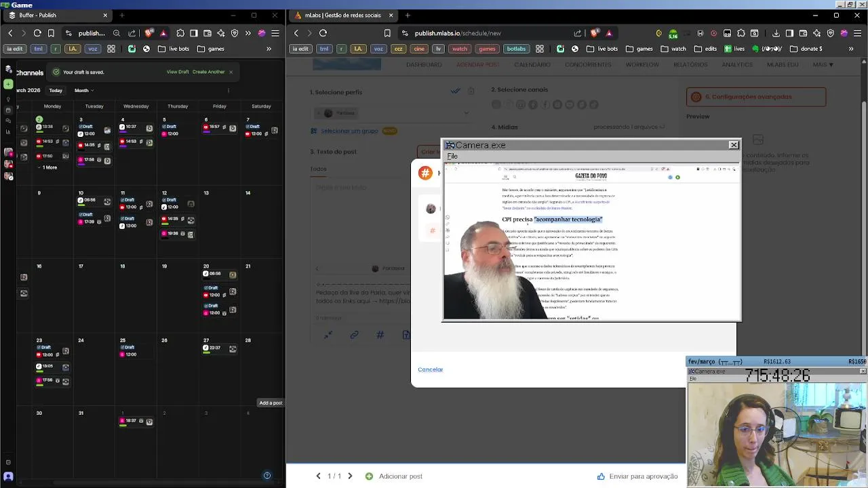
Task: Open the extensions puzzle icon in the Buffer window
Action: pyautogui.click(x=180, y=33)
